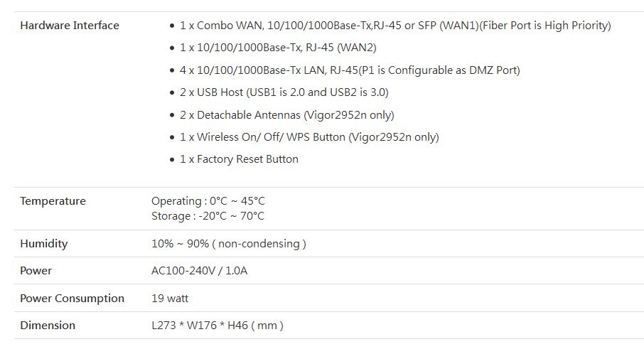Click the Detachable Antennas bullet line
Viewport: 644px width, 354px height.
pos(286,115)
